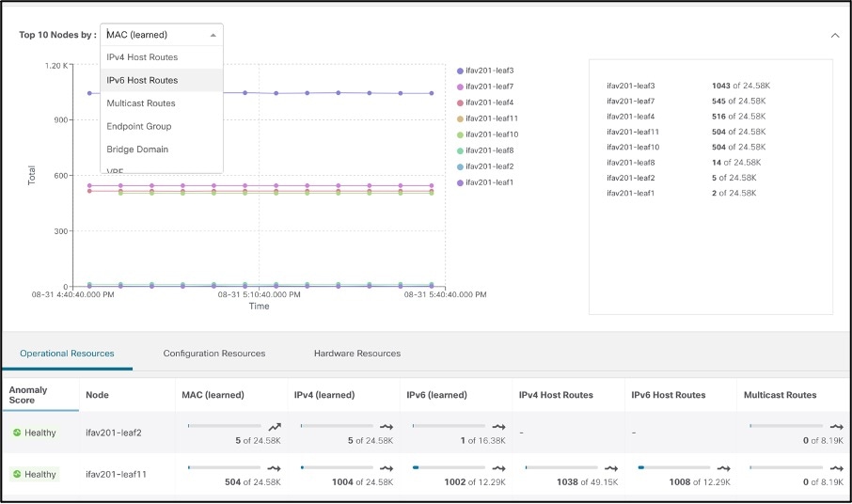Viewport: 852px width, 504px height.
Task: Click IPv6 Host Routes usage bar for ifav201-leaf11
Action: [673, 467]
